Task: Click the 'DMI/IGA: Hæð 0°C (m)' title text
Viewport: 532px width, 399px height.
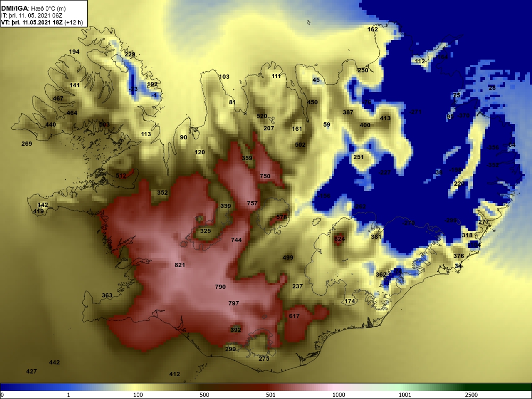Action: 33,9
